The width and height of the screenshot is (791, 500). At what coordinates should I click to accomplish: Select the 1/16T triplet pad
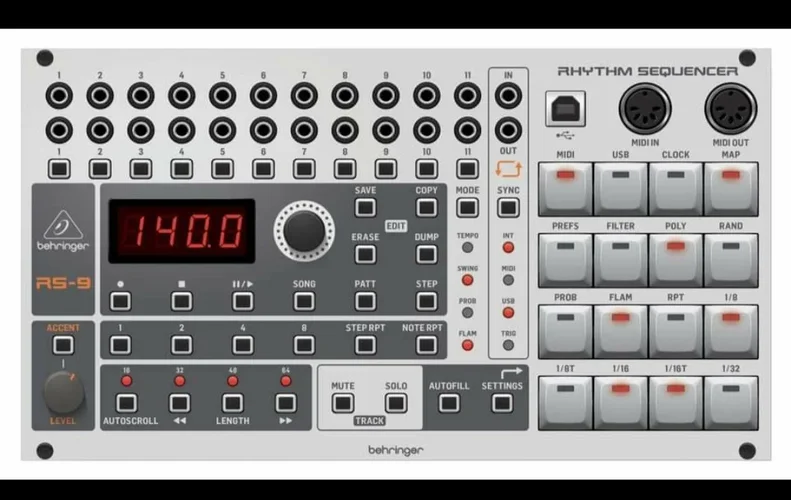click(x=675, y=403)
